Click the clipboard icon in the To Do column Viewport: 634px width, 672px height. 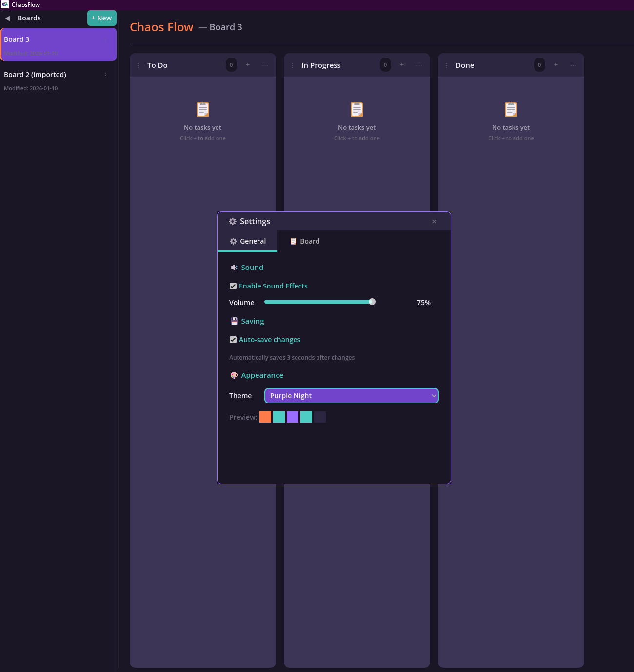point(202,109)
